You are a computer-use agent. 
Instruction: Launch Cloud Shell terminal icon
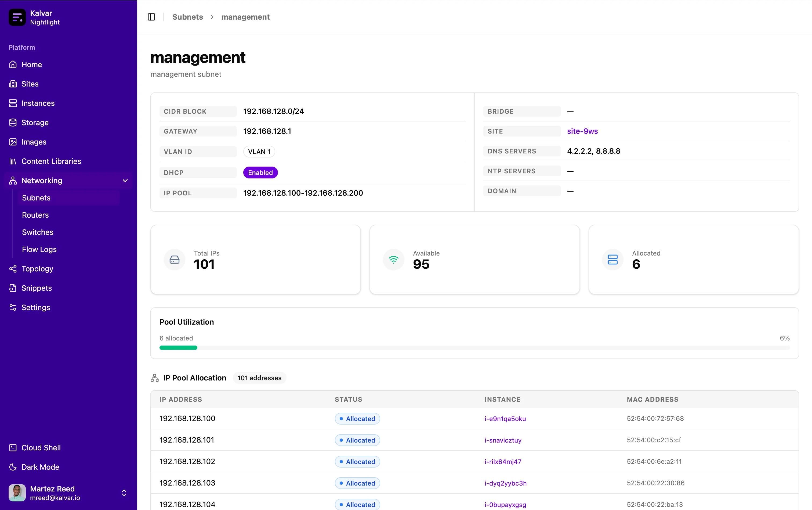pos(13,448)
